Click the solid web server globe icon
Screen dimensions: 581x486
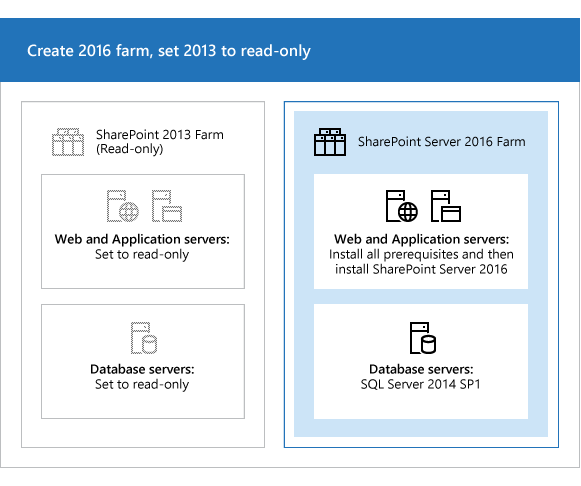402,206
